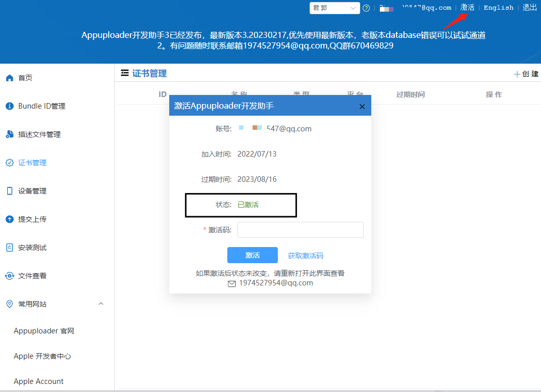
Task: Open the Apple Account link
Action: coord(38,382)
